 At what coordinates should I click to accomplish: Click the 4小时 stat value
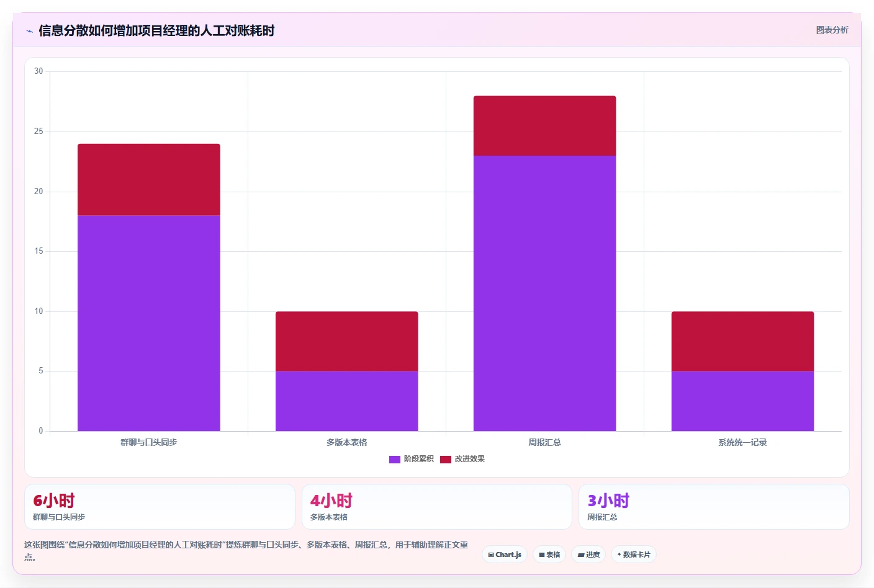pyautogui.click(x=331, y=501)
